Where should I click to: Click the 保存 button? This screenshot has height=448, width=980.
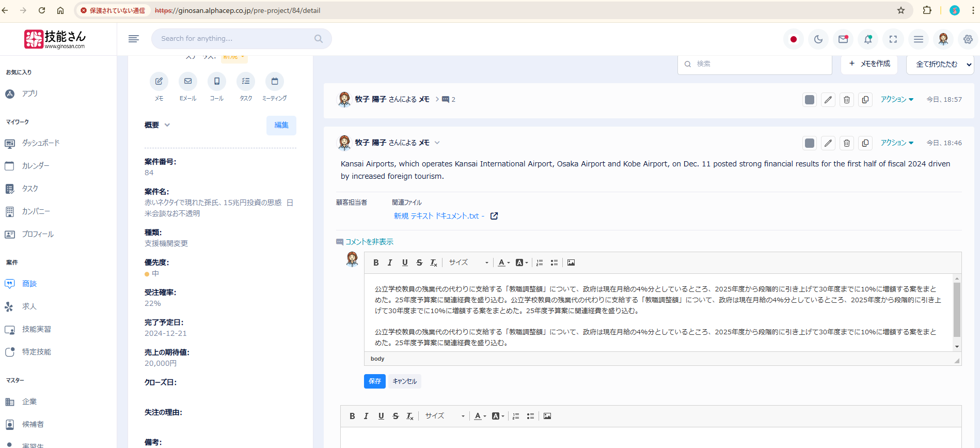(374, 381)
